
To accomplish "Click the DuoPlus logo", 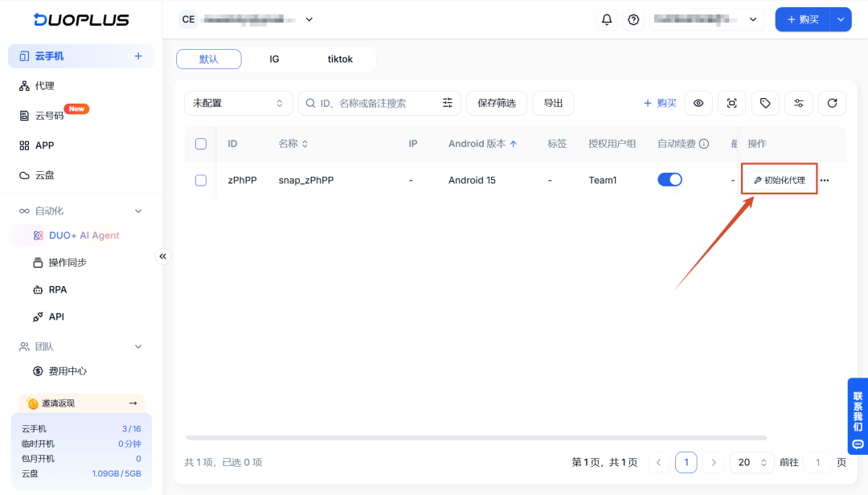I will tap(81, 19).
